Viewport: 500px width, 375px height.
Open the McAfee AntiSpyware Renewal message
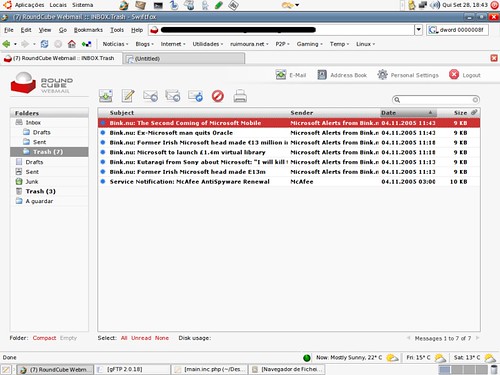(x=289, y=182)
